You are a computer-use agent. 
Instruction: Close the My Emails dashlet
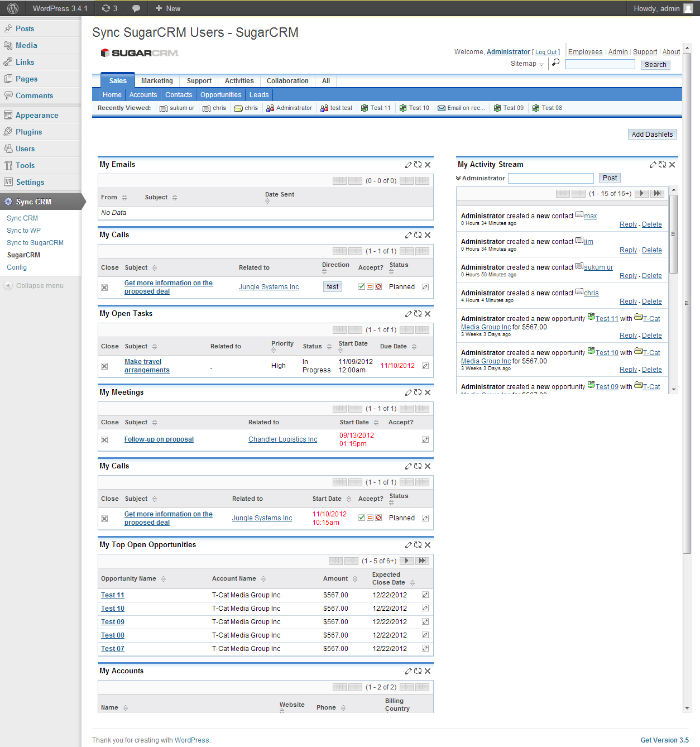click(x=428, y=165)
